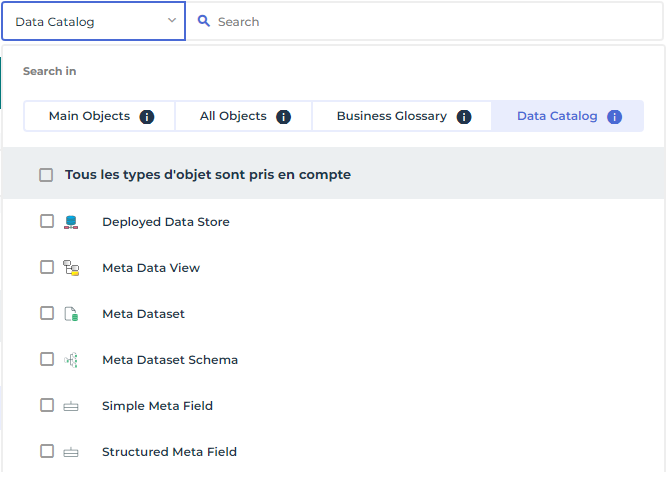Image resolution: width=669 pixels, height=477 pixels.
Task: Click info icon beside All Objects
Action: pyautogui.click(x=283, y=117)
